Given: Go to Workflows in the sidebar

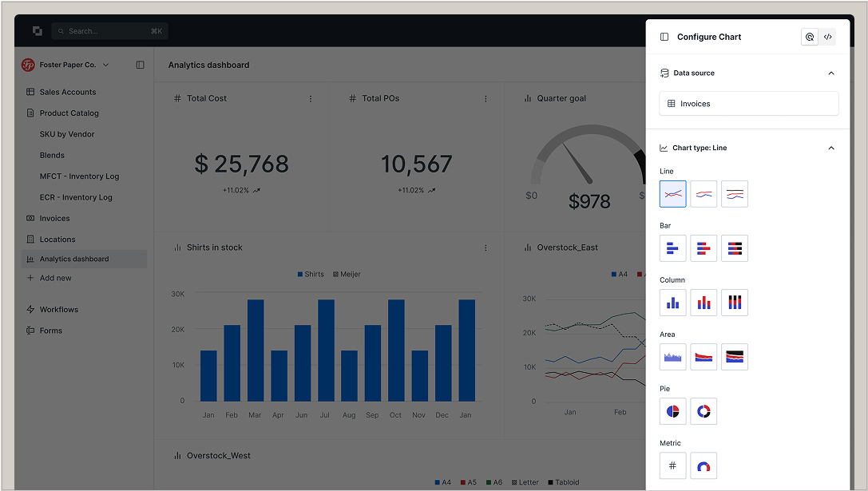Looking at the screenshot, I should 59,310.
